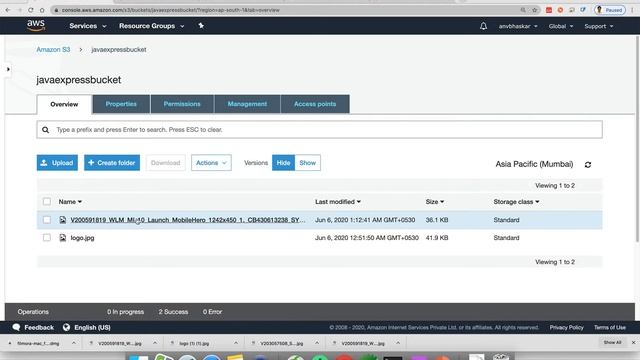This screenshot has height=360, width=640.
Task: Switch to the Permissions tab
Action: tap(182, 104)
